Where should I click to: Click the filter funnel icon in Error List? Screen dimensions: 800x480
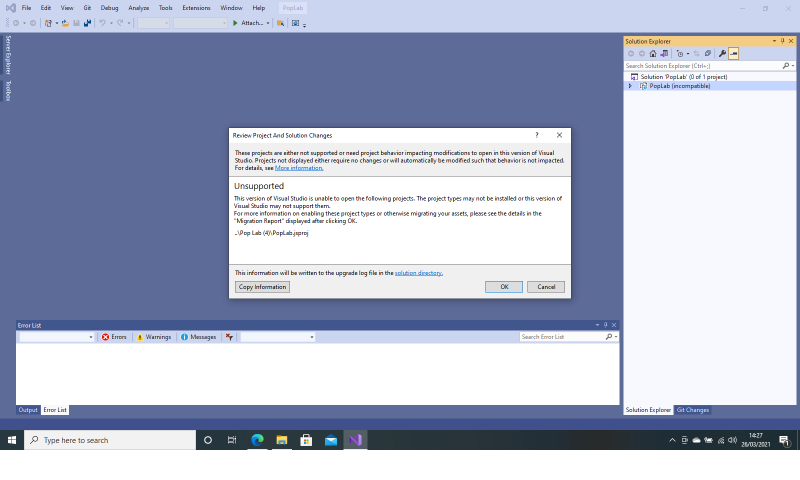coord(230,337)
